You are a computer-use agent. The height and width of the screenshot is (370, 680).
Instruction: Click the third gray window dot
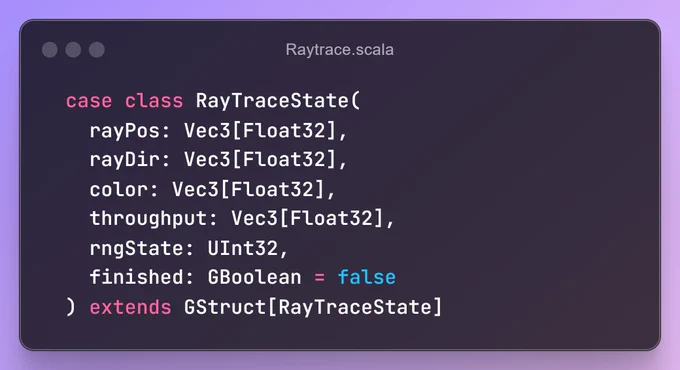97,49
